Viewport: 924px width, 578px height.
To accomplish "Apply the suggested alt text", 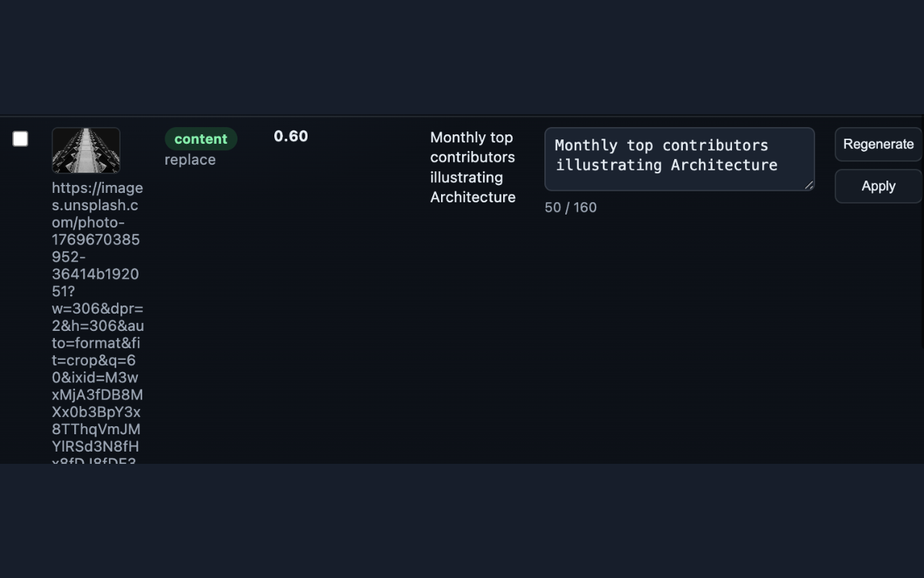I will [x=878, y=186].
